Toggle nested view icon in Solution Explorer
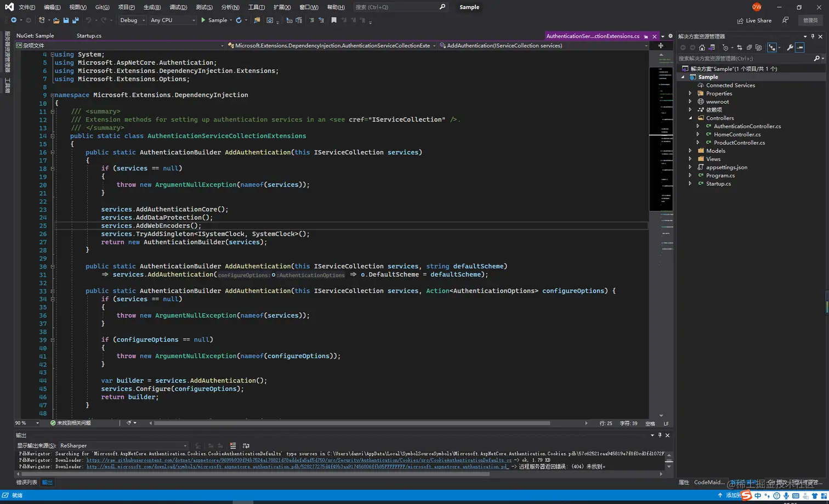Image resolution: width=829 pixels, height=504 pixels. pyautogui.click(x=772, y=48)
